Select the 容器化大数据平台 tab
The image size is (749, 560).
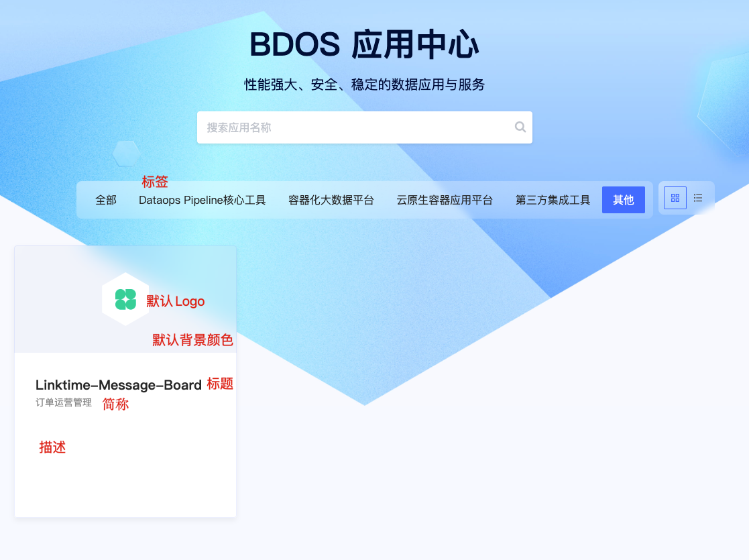point(331,201)
